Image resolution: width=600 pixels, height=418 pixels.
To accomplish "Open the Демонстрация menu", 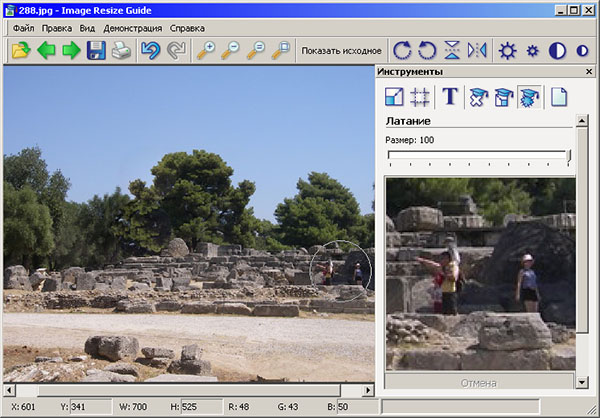I will [x=133, y=28].
